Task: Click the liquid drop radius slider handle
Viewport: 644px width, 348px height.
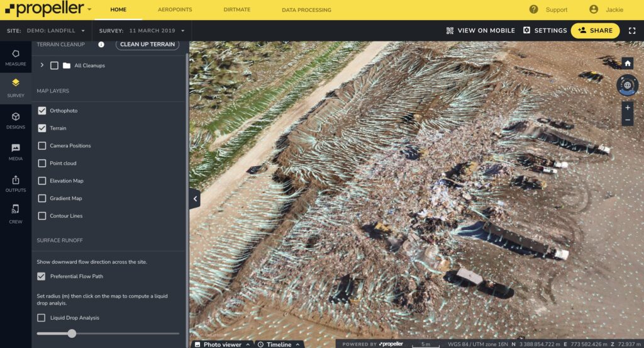Action: click(72, 334)
